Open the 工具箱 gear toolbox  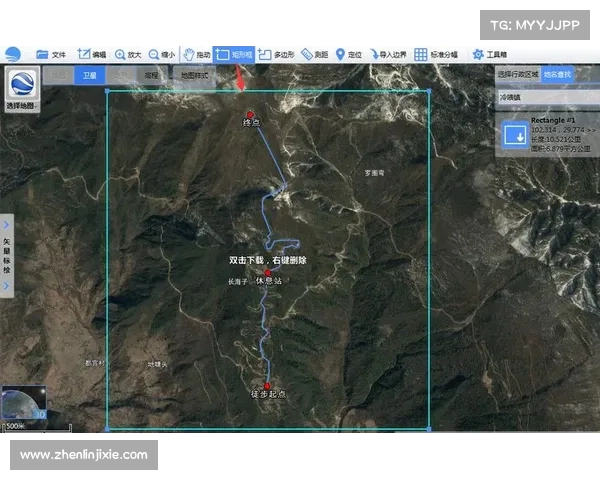[489, 55]
